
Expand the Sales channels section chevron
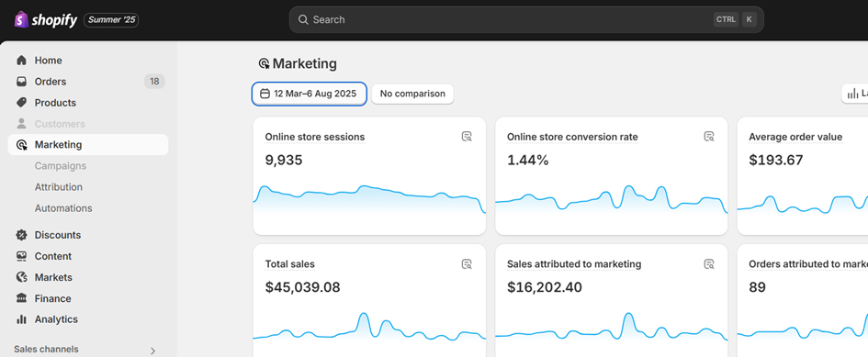(152, 351)
